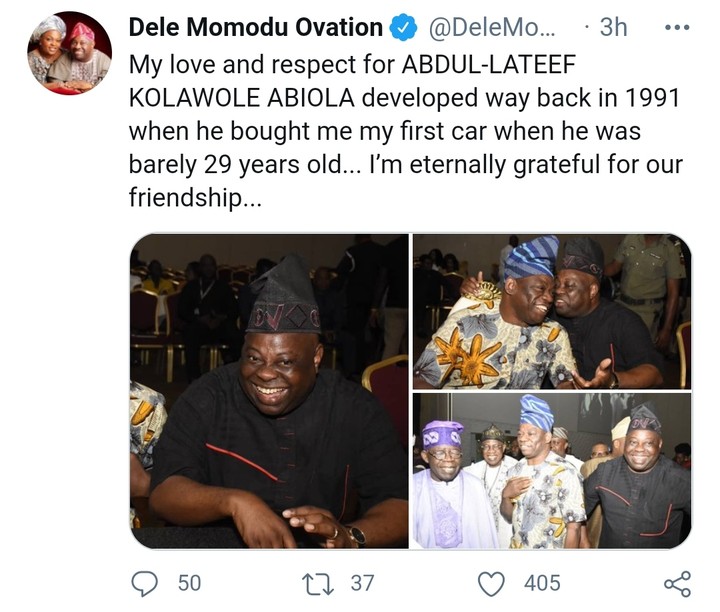
Task: Open the share icon for this tweet
Action: coord(677,583)
